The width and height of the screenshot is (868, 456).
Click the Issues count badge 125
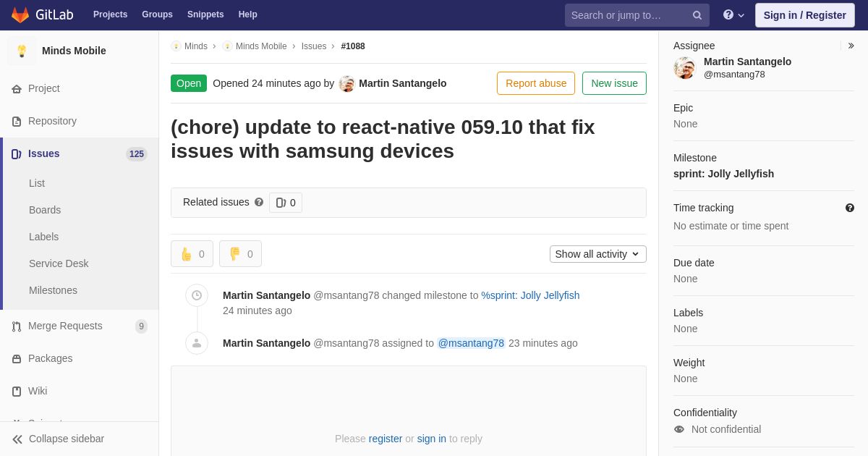coord(137,154)
